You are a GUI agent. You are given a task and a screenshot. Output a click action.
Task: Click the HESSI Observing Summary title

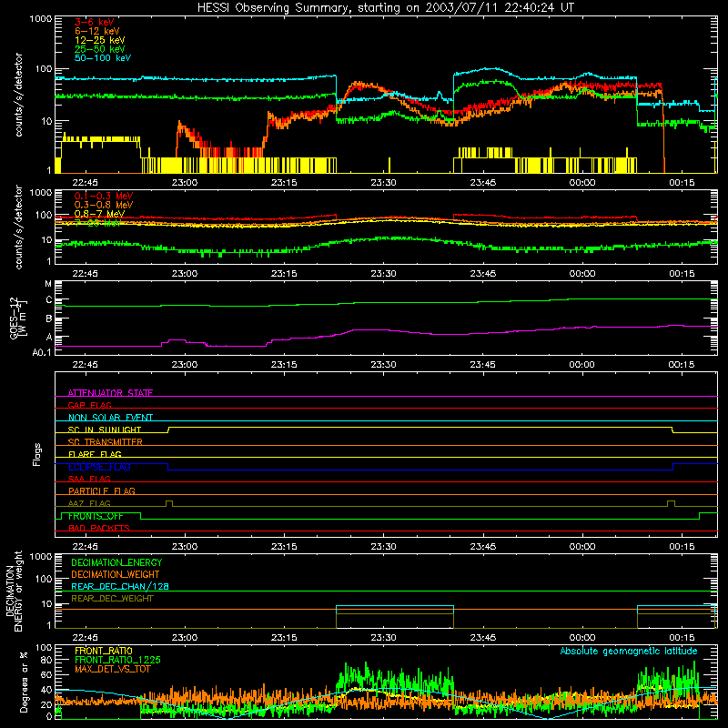pos(386,8)
